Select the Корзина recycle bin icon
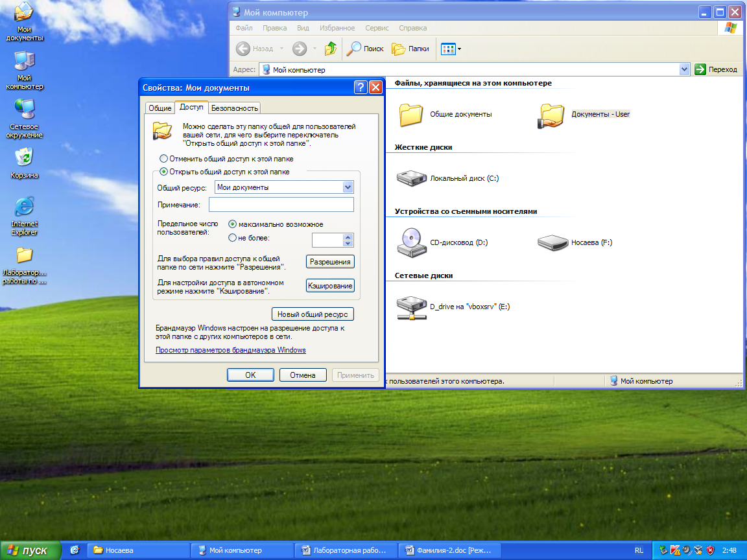This screenshot has height=560, width=747. tap(24, 163)
